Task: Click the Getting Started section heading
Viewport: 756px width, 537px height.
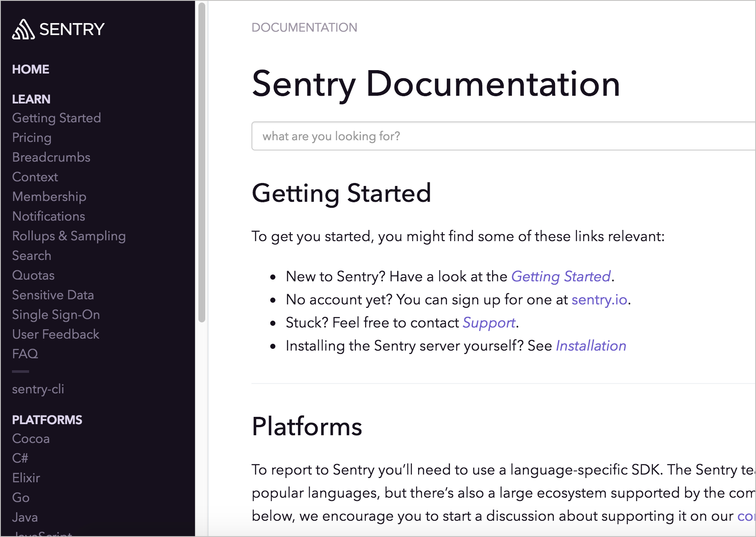Action: (x=341, y=193)
